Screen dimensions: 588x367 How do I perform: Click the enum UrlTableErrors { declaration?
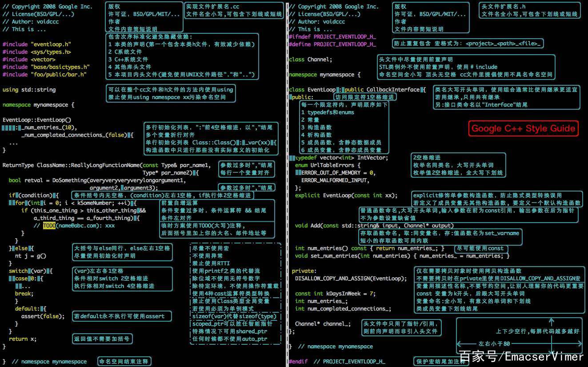(328, 165)
